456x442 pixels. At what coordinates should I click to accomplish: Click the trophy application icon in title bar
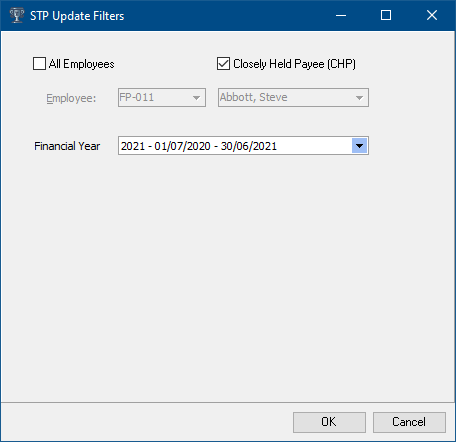17,15
